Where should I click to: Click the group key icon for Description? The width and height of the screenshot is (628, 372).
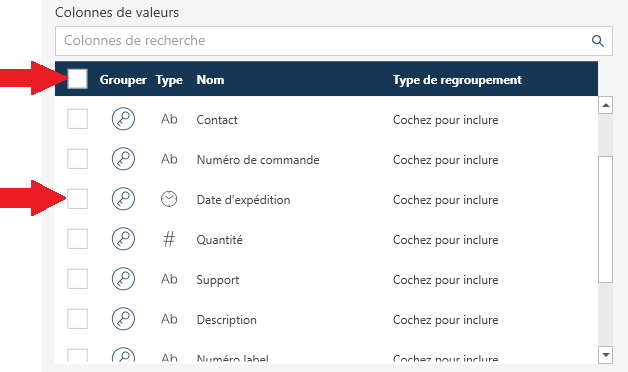(123, 319)
